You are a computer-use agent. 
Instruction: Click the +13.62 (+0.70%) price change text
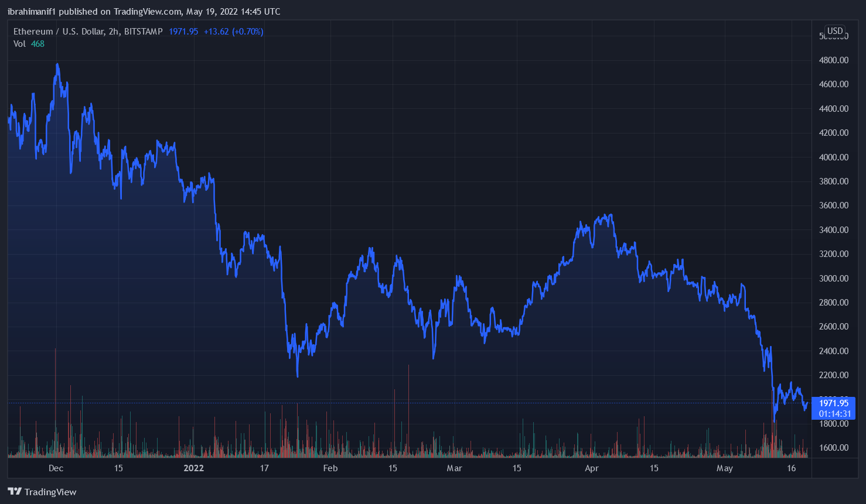tap(233, 32)
